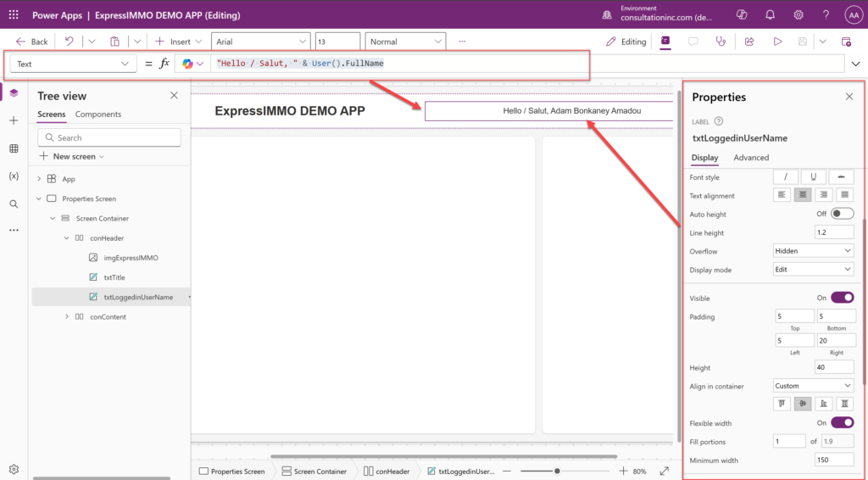Open the Insert plus icon in sidebar
Screen dimensions: 868x480
tap(14, 120)
